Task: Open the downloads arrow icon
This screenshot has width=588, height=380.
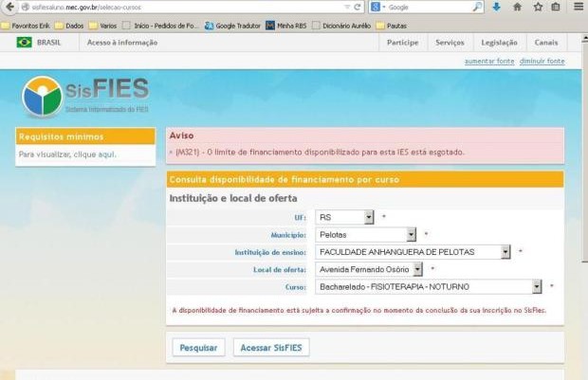Action: pos(497,7)
